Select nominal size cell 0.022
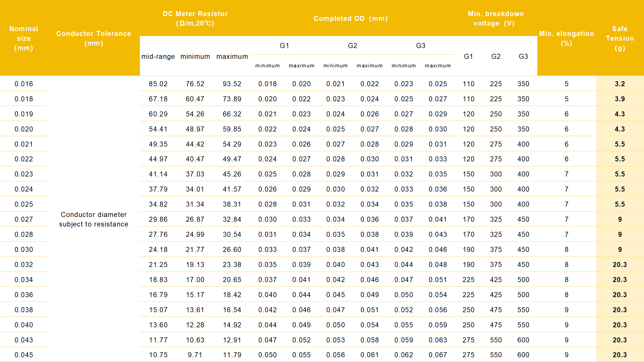The height and width of the screenshot is (362, 644). tap(24, 159)
